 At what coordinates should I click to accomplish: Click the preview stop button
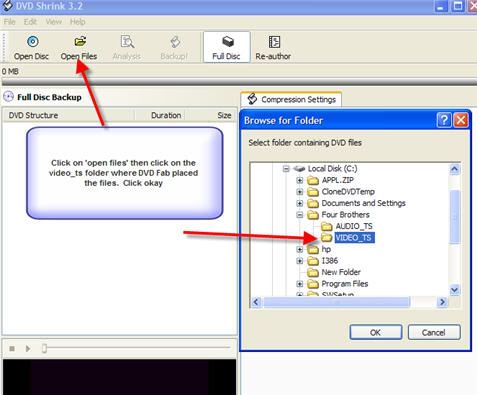[x=12, y=349]
